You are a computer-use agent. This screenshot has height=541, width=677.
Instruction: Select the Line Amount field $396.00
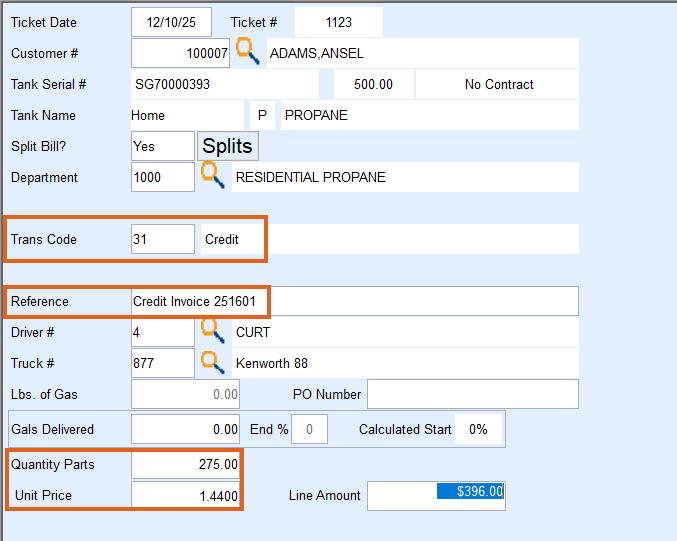point(436,496)
